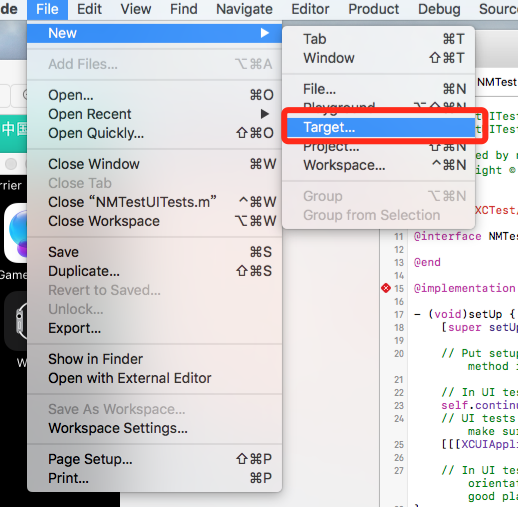The height and width of the screenshot is (507, 518).
Task: Click line number 17 in gutter
Action: click(399, 314)
